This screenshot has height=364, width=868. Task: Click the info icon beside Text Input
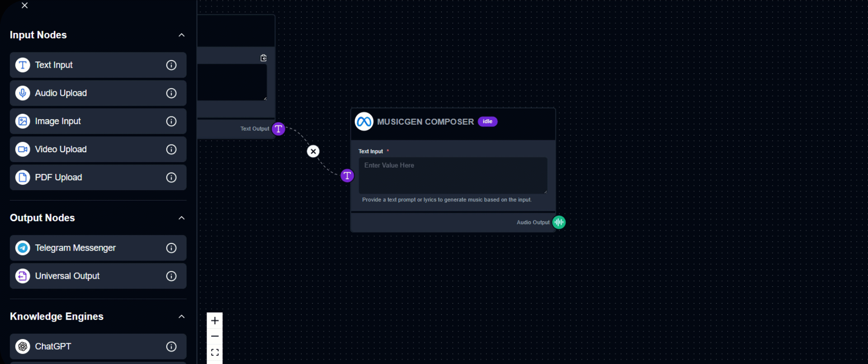tap(171, 65)
